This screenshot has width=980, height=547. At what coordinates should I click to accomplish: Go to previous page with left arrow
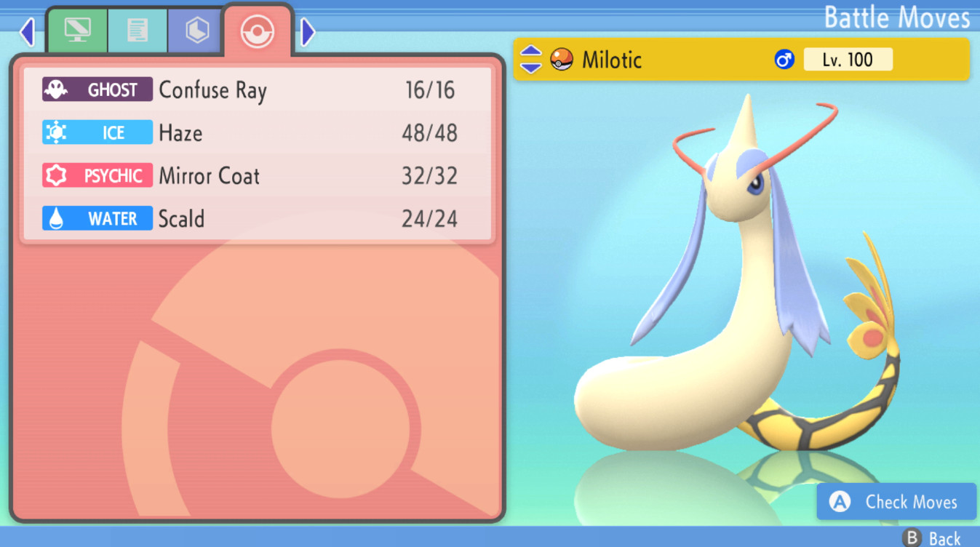27,32
